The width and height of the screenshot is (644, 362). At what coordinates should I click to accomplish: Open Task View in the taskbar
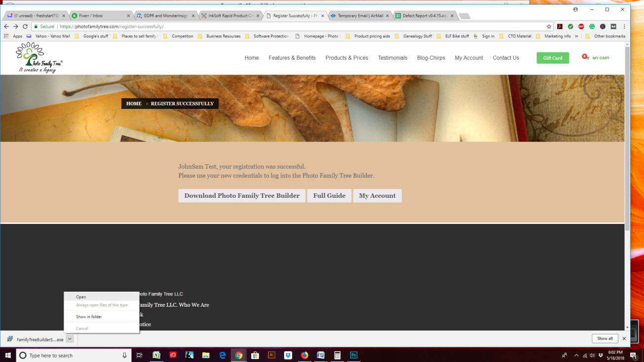(x=140, y=355)
